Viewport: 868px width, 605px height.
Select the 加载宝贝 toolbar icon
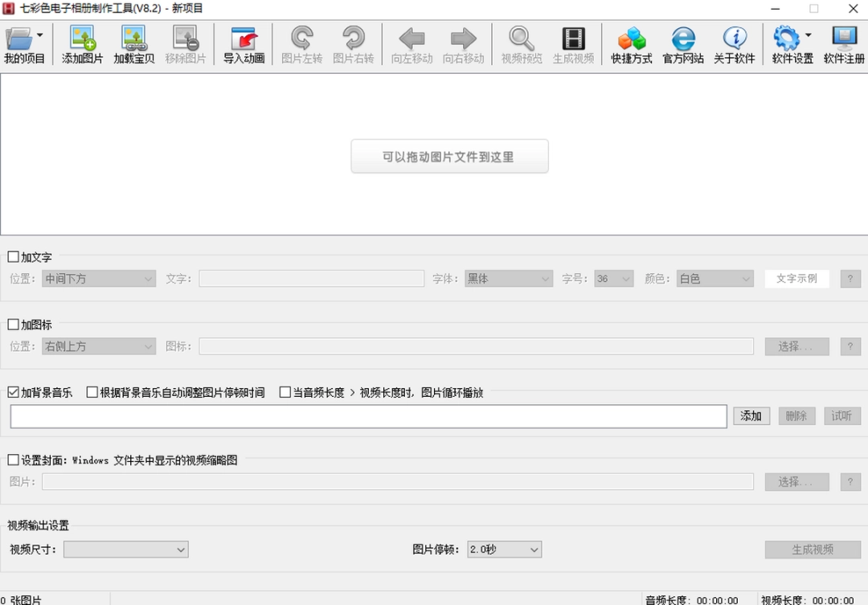pyautogui.click(x=133, y=44)
